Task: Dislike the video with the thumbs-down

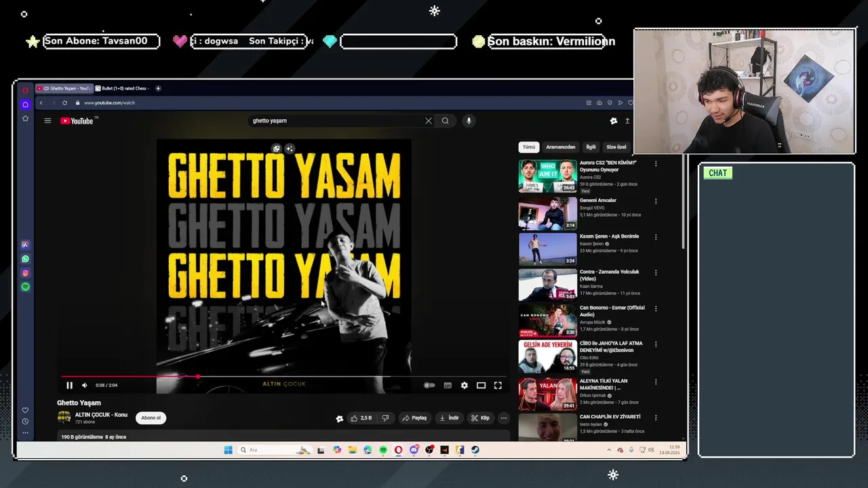Action: coord(385,418)
